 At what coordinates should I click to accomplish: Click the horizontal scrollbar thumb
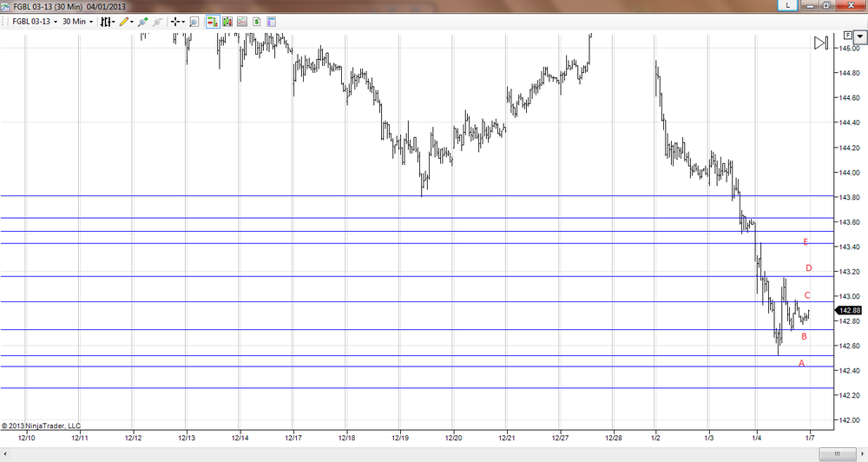click(837, 454)
